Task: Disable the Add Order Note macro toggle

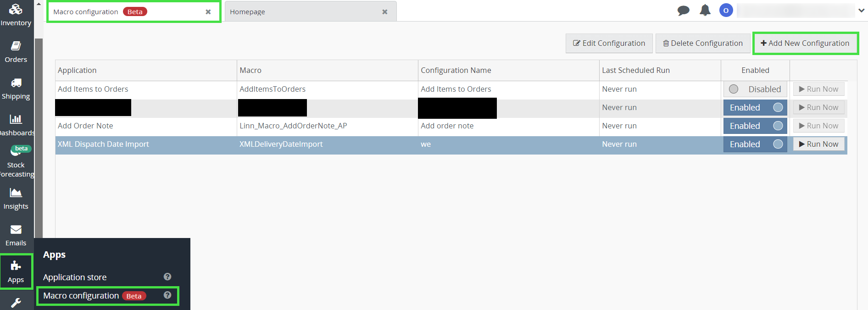Action: (755, 126)
